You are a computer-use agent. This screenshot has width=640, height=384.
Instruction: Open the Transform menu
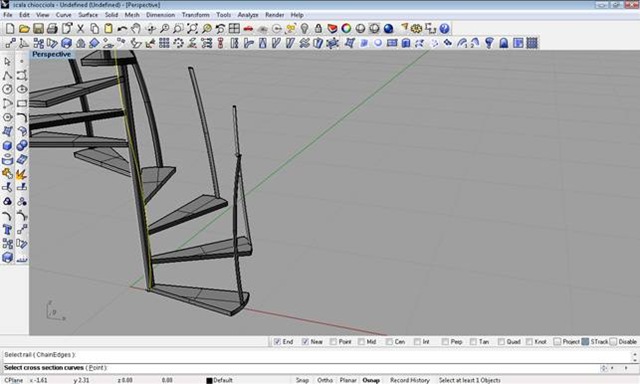[x=196, y=15]
